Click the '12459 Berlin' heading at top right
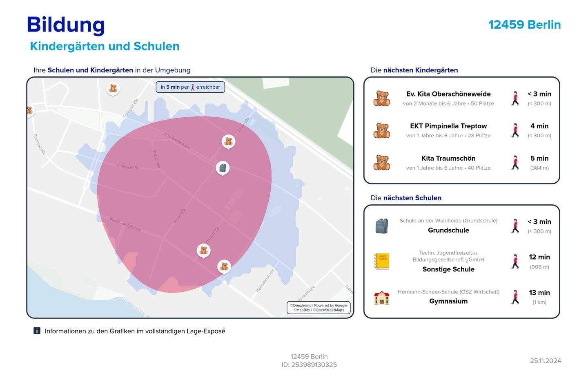The image size is (588, 385). click(524, 25)
